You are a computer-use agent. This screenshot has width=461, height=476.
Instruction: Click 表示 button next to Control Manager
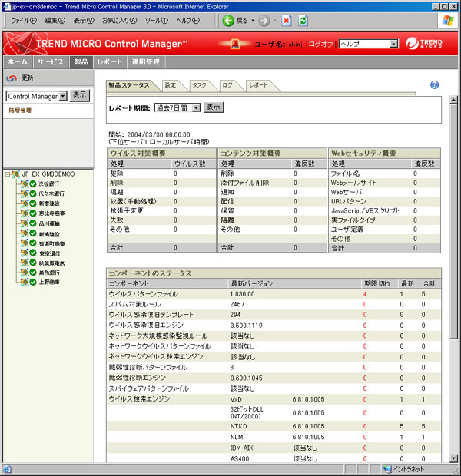tap(80, 95)
